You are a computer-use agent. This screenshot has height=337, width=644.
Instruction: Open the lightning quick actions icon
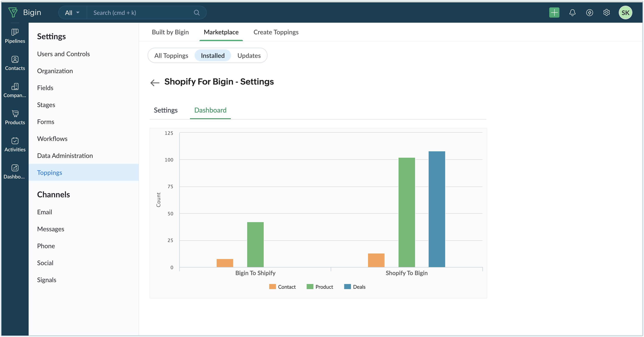point(590,13)
